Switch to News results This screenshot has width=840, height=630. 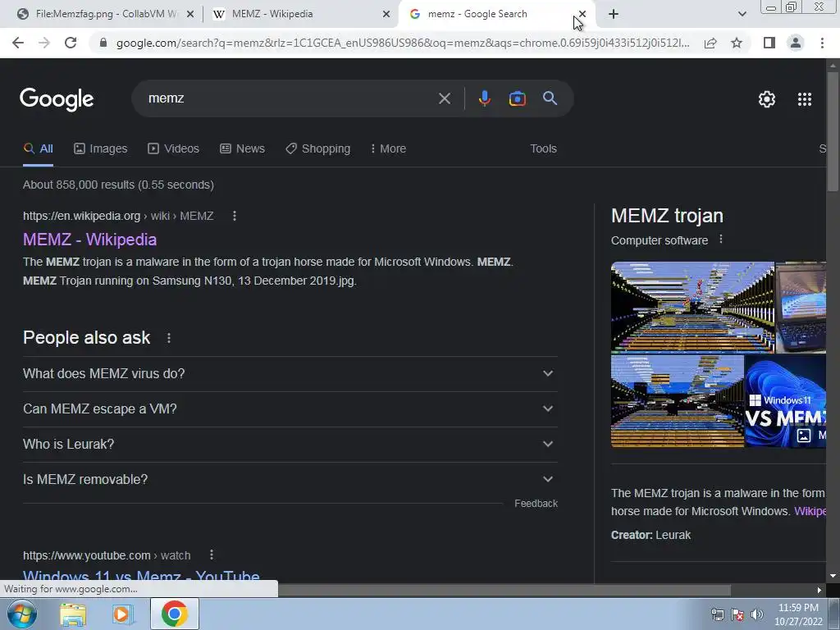tap(242, 148)
